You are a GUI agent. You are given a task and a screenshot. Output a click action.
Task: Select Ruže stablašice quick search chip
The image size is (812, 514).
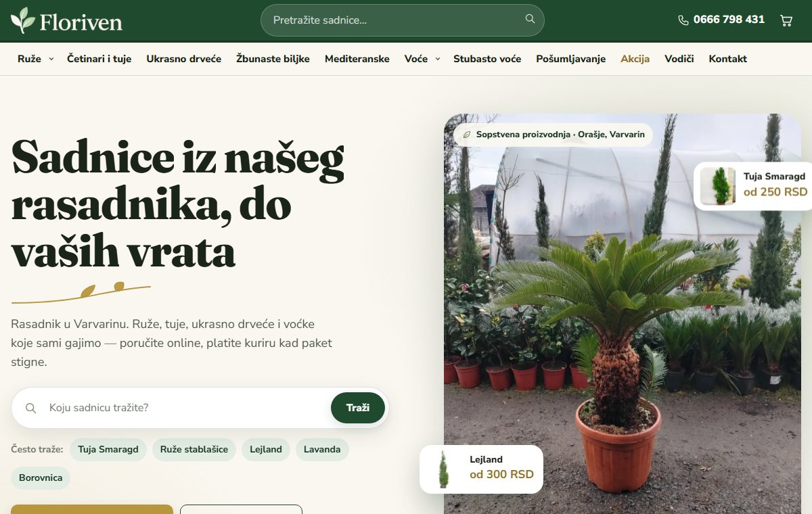click(x=194, y=450)
